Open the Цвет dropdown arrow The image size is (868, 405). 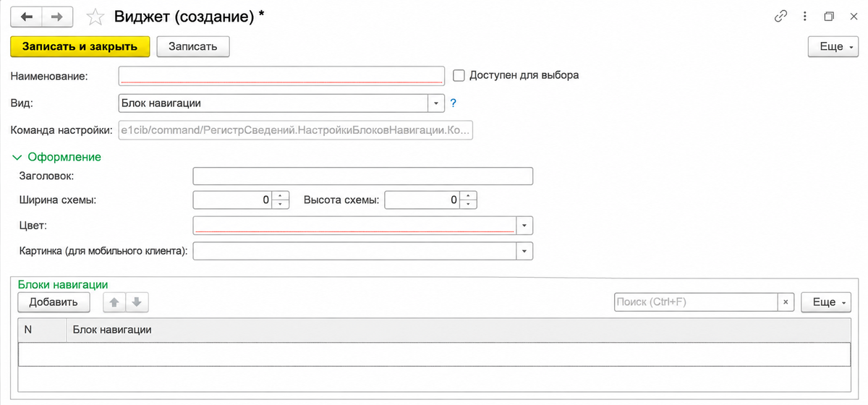[524, 226]
